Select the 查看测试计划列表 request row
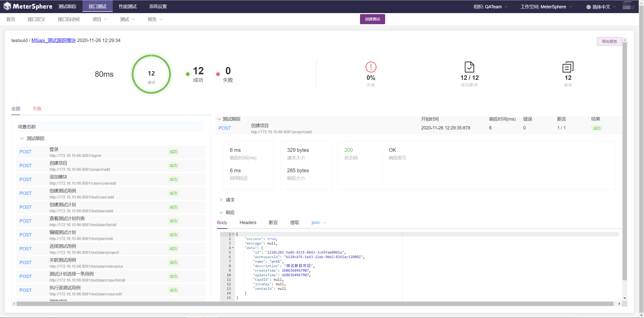644x318 pixels. tap(111, 221)
